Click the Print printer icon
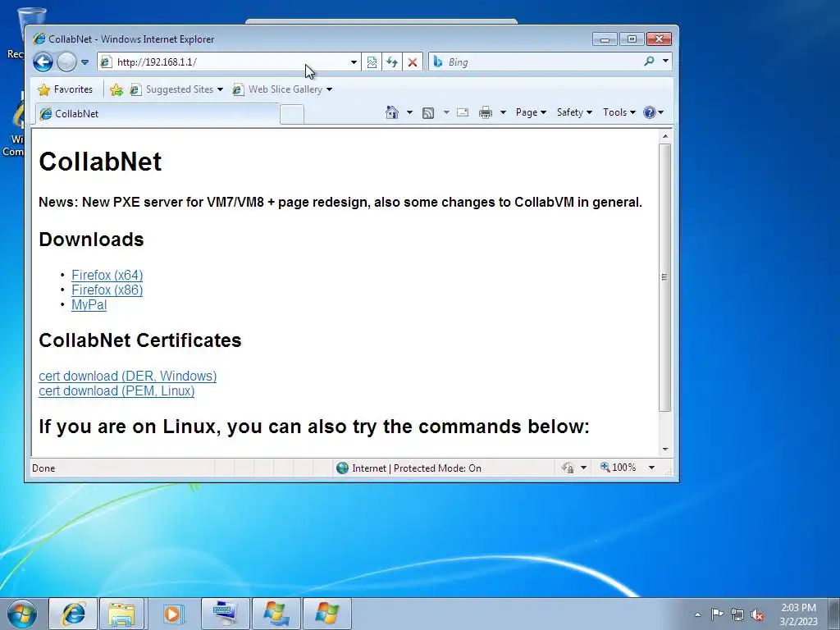The height and width of the screenshot is (630, 840). (486, 112)
